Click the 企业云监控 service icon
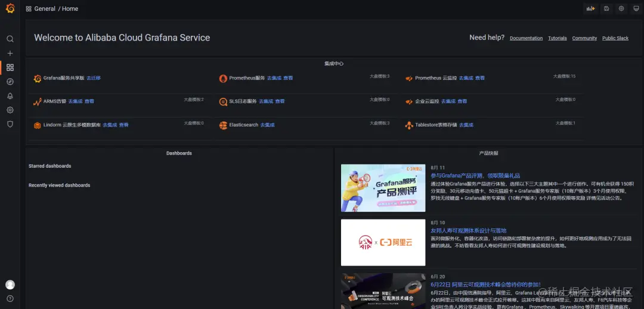The image size is (644, 309). (x=409, y=102)
